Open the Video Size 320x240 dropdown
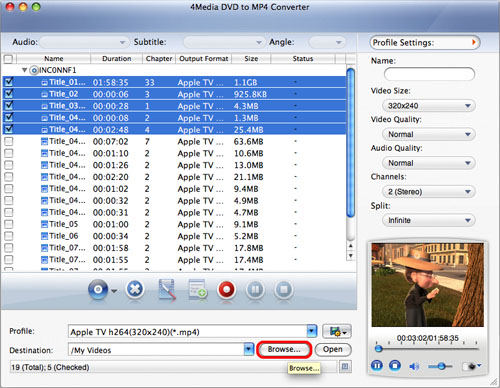500x388 pixels. pyautogui.click(x=428, y=106)
